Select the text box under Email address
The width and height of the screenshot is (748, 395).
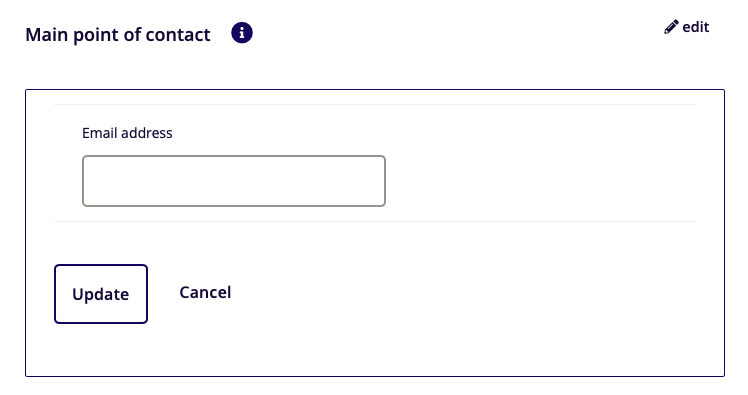[x=234, y=181]
